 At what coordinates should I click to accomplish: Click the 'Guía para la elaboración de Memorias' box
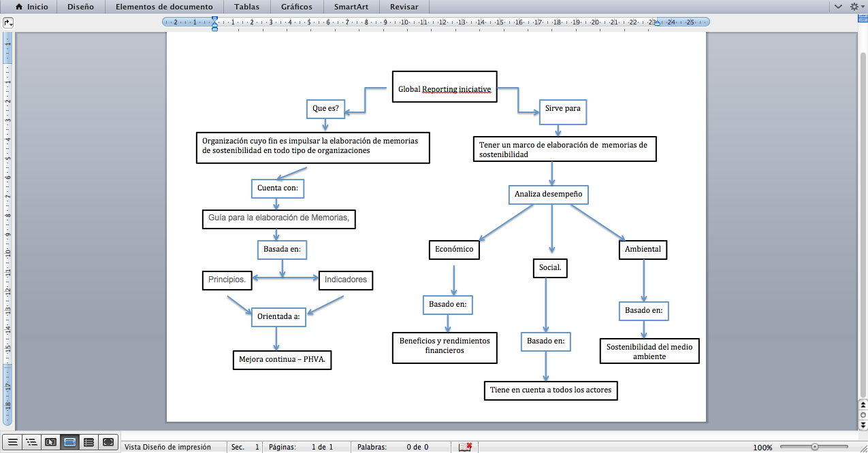pyautogui.click(x=279, y=219)
